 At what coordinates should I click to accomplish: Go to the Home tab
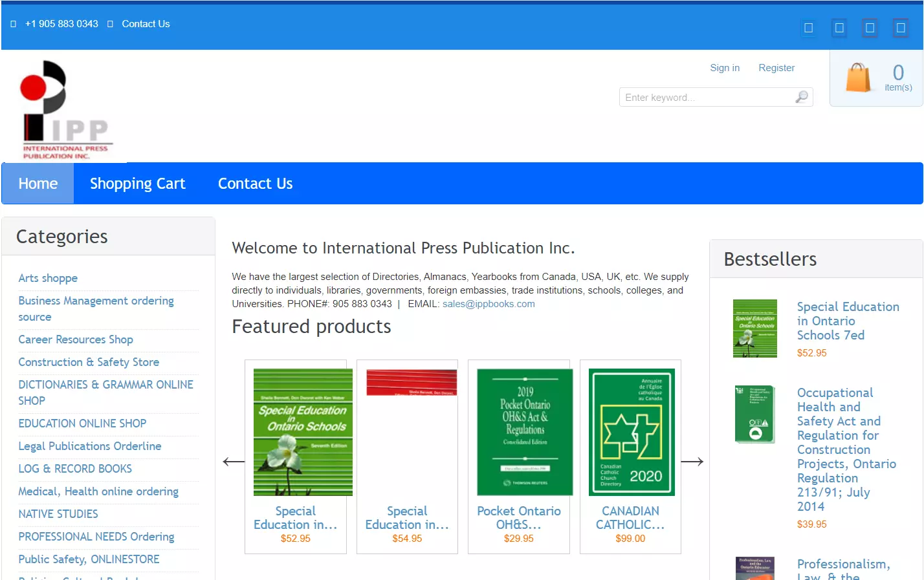38,184
